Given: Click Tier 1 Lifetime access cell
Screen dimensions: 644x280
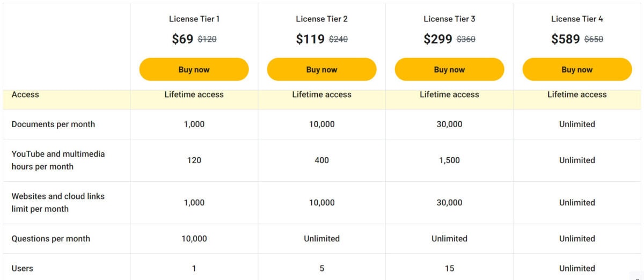Looking at the screenshot, I should click(x=194, y=94).
